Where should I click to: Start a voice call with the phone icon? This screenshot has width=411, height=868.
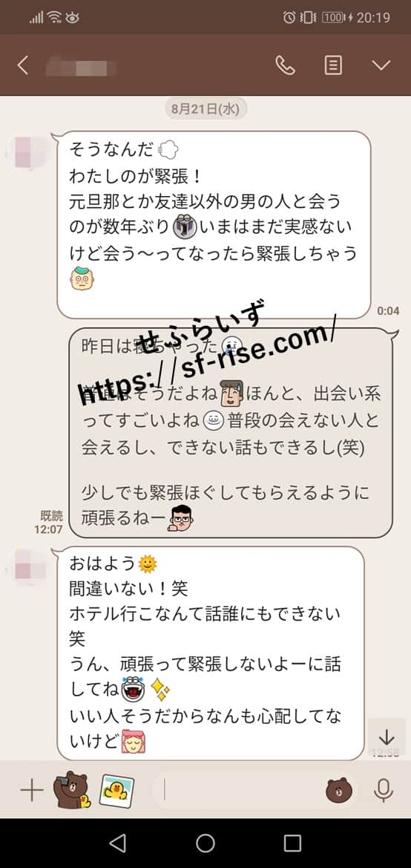pyautogui.click(x=285, y=65)
